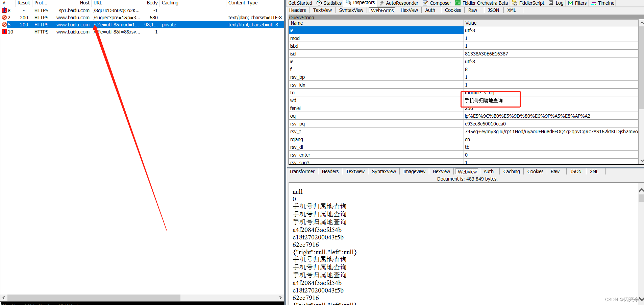Select session with /sugrec?pre=1&p=3 URL
The image size is (644, 305).
[x=142, y=18]
